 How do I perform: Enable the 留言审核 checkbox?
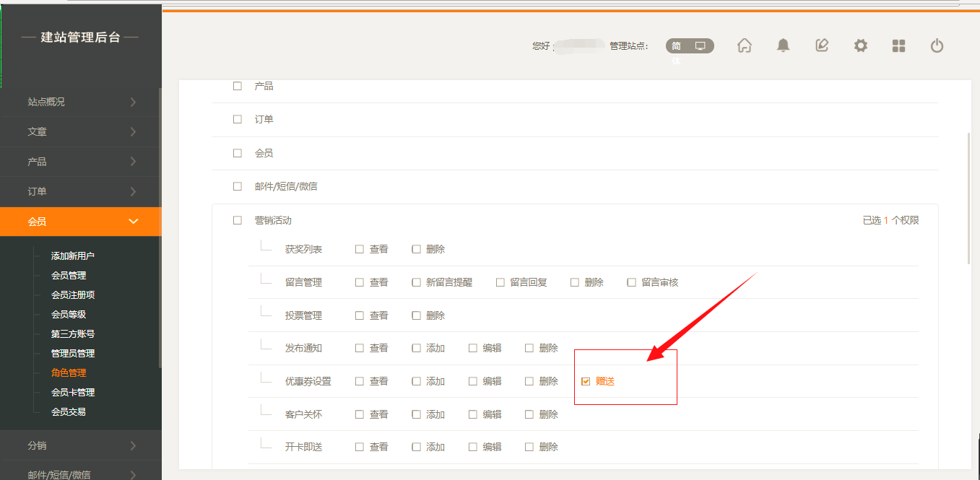pyautogui.click(x=632, y=282)
